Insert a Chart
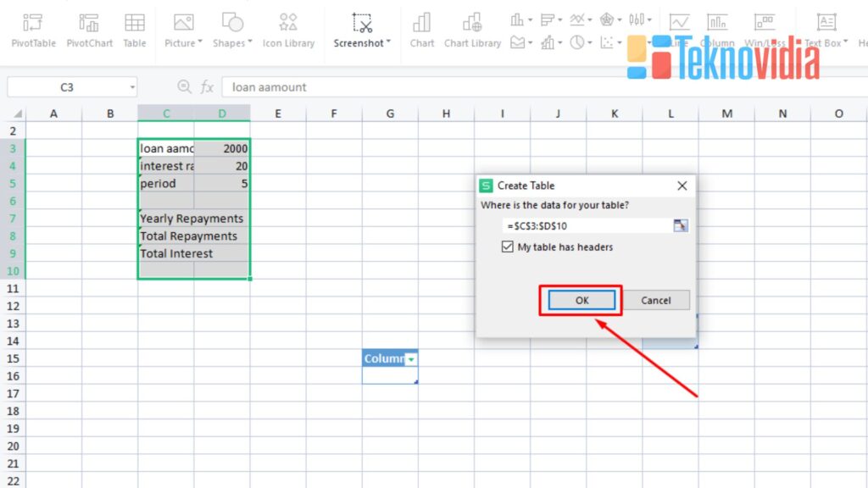Image resolution: width=868 pixels, height=488 pixels. pyautogui.click(x=421, y=30)
